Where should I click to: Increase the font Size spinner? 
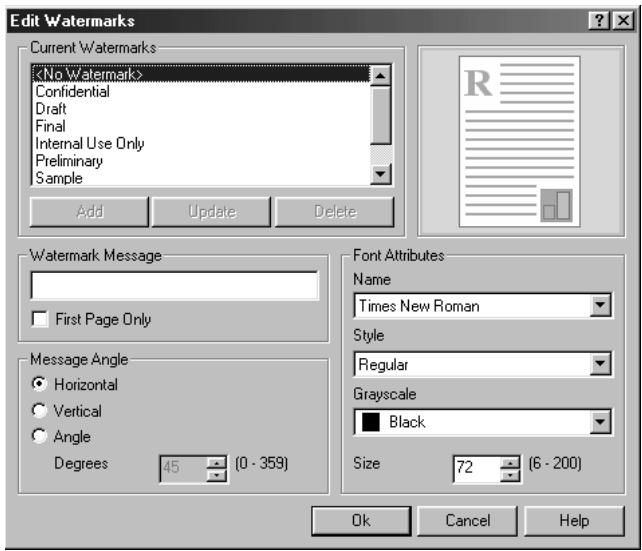[x=510, y=463]
